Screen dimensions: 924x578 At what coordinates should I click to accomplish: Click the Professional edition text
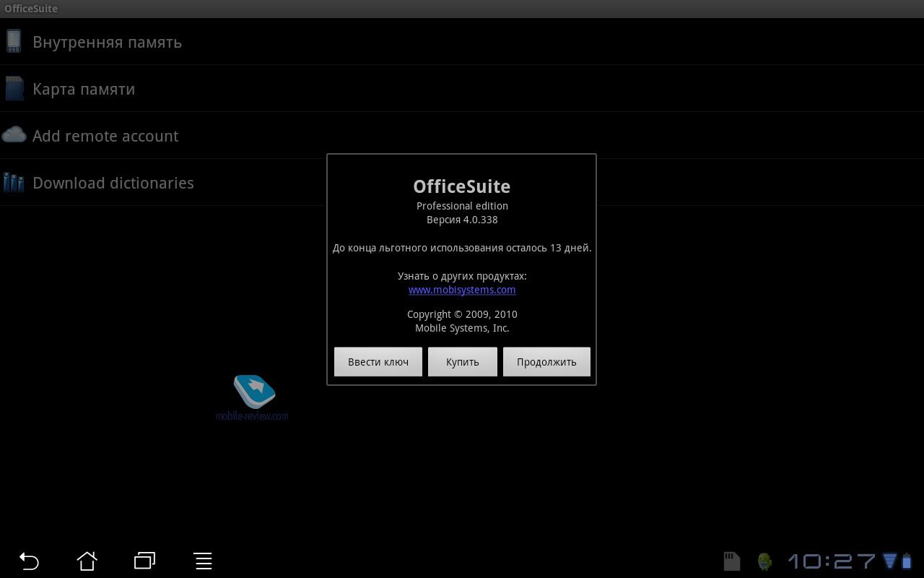(x=462, y=206)
